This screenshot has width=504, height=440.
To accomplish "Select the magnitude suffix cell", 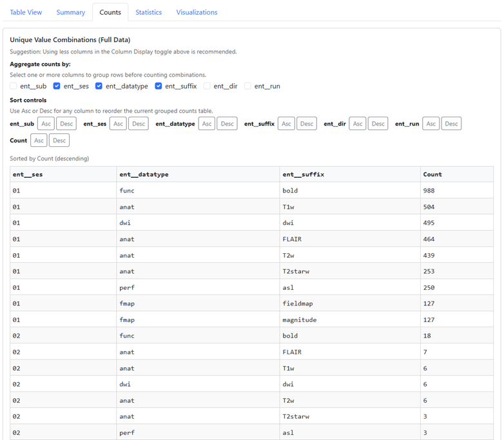I will coord(350,320).
